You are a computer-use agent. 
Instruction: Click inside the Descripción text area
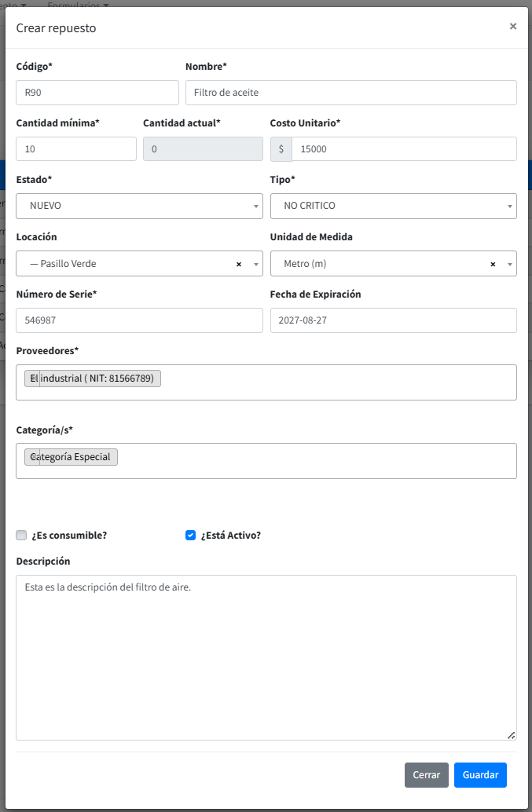pos(266,657)
